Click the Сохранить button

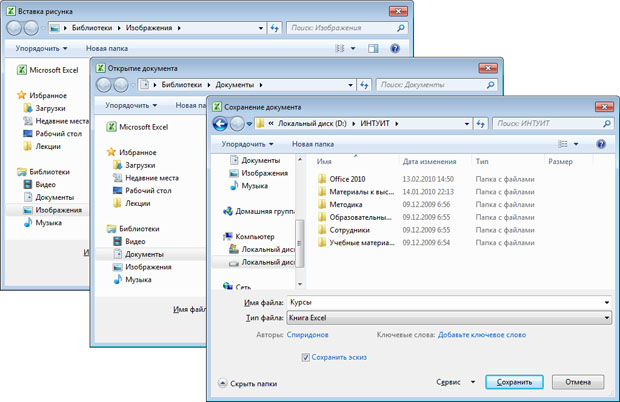(x=514, y=382)
